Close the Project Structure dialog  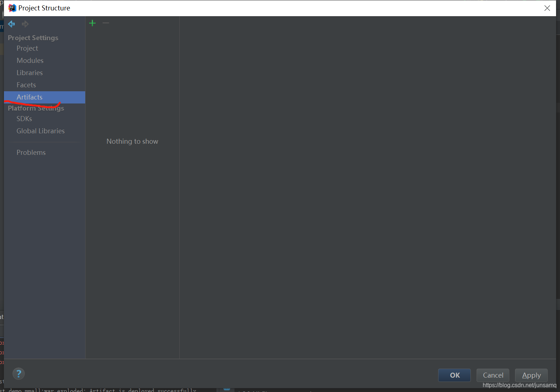click(547, 8)
